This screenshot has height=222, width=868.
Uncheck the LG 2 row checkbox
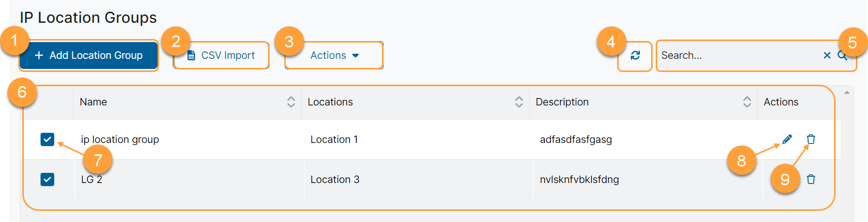pyautogui.click(x=47, y=179)
